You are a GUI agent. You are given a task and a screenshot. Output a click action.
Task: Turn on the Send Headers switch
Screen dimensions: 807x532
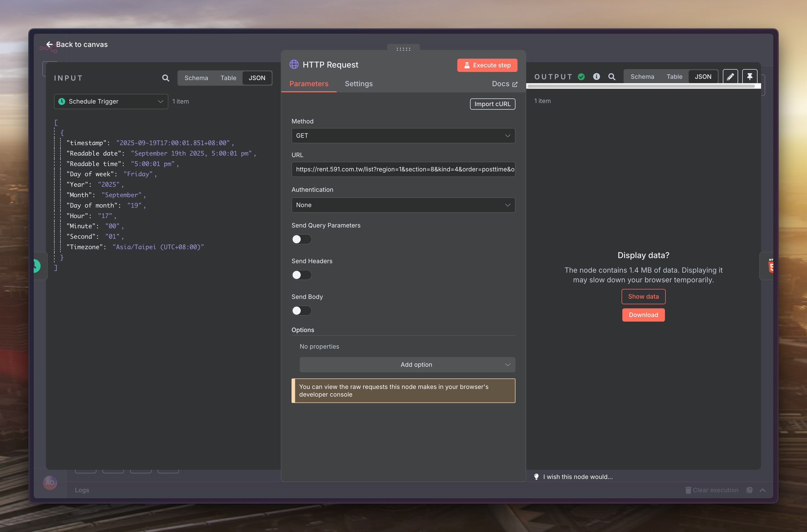point(301,275)
